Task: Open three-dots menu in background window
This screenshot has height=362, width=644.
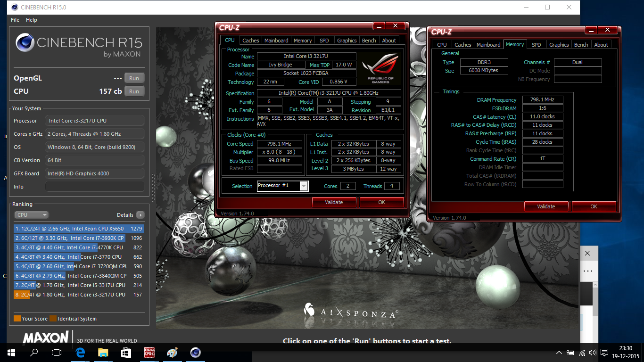Action: [x=587, y=271]
